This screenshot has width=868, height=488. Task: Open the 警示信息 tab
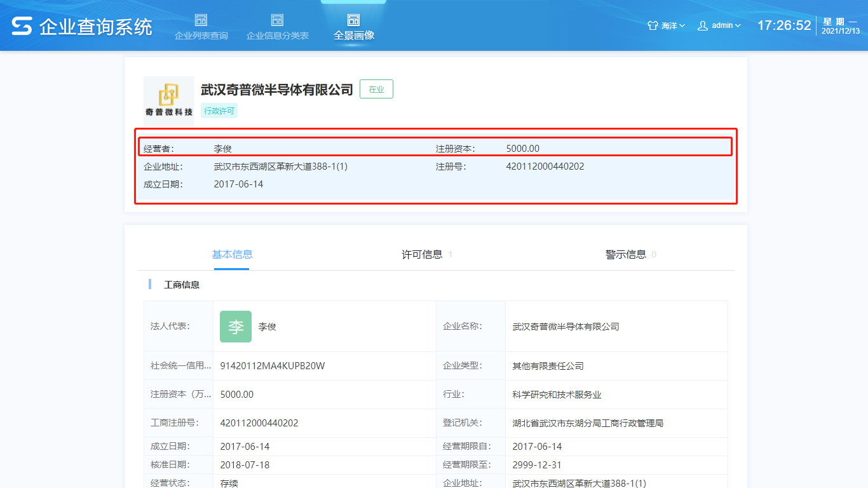coord(626,255)
